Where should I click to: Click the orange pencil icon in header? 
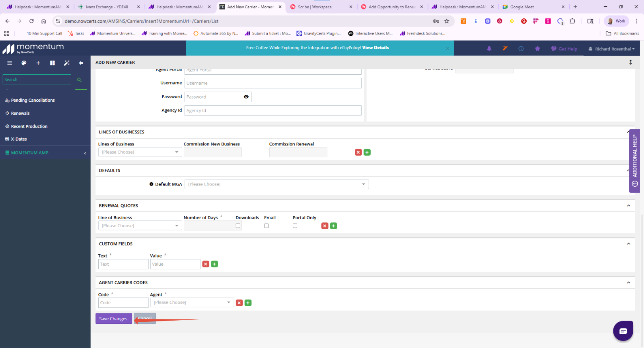tap(505, 48)
